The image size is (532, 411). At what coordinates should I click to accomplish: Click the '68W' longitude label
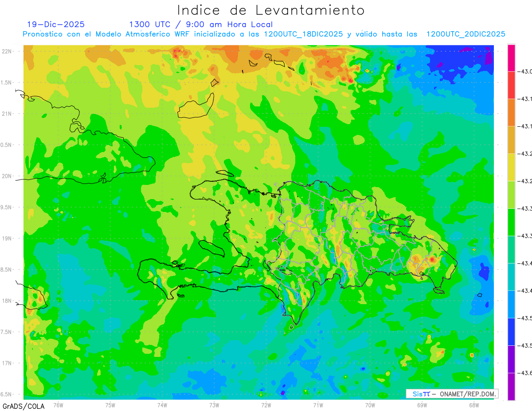tap(474, 405)
